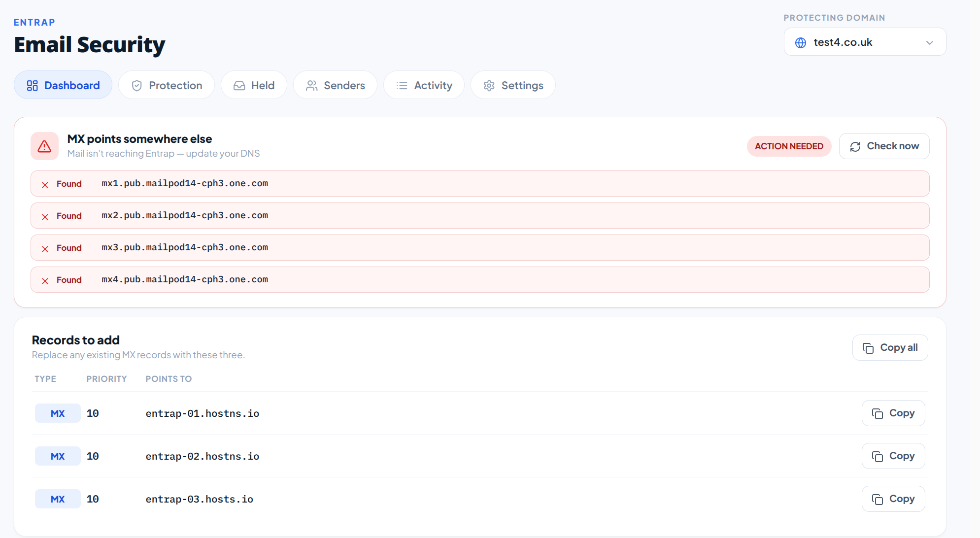Viewport: 980px width, 538px height.
Task: Click copy icon in entrap-03 row
Action: pyautogui.click(x=878, y=500)
